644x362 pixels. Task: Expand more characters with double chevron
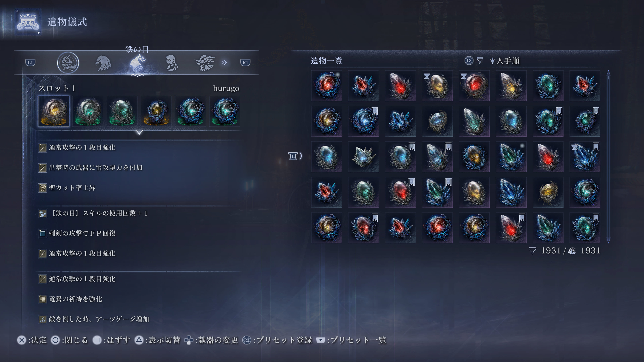[225, 63]
